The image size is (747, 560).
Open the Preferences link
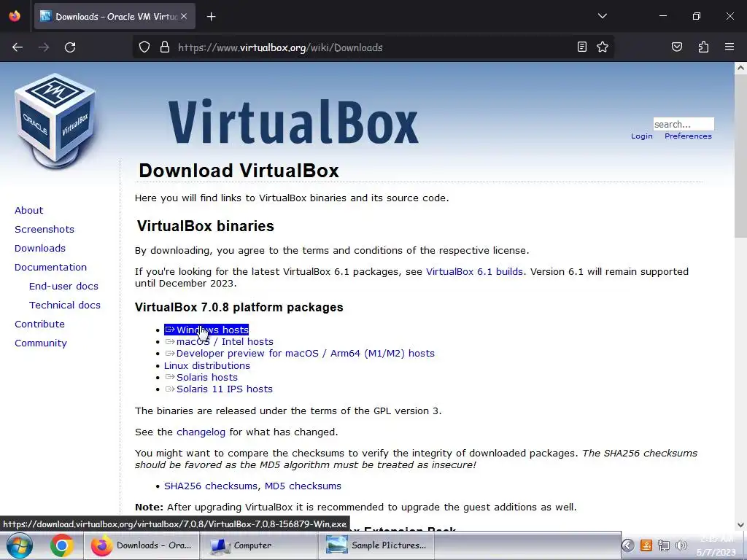pyautogui.click(x=688, y=136)
